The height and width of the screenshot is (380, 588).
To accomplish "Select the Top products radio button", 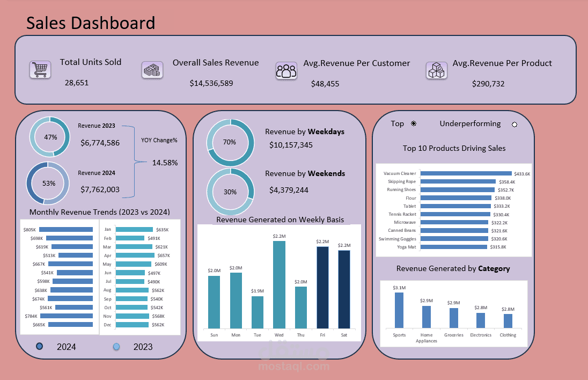I will point(414,123).
